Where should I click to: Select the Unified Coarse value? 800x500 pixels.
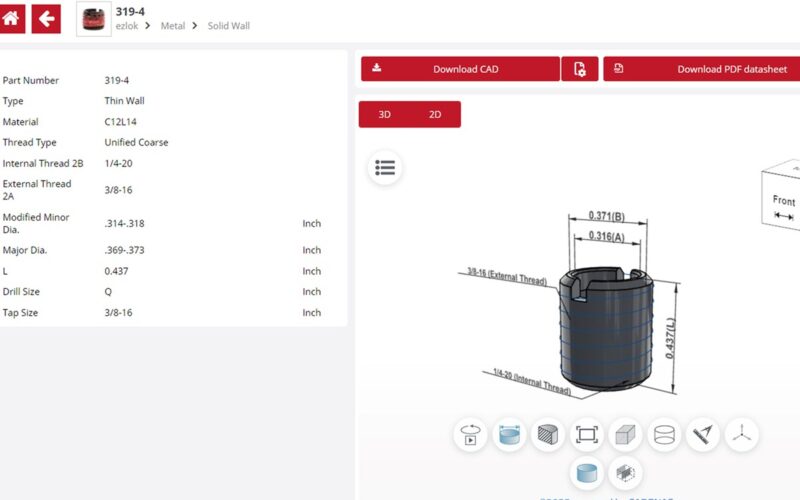tap(136, 142)
